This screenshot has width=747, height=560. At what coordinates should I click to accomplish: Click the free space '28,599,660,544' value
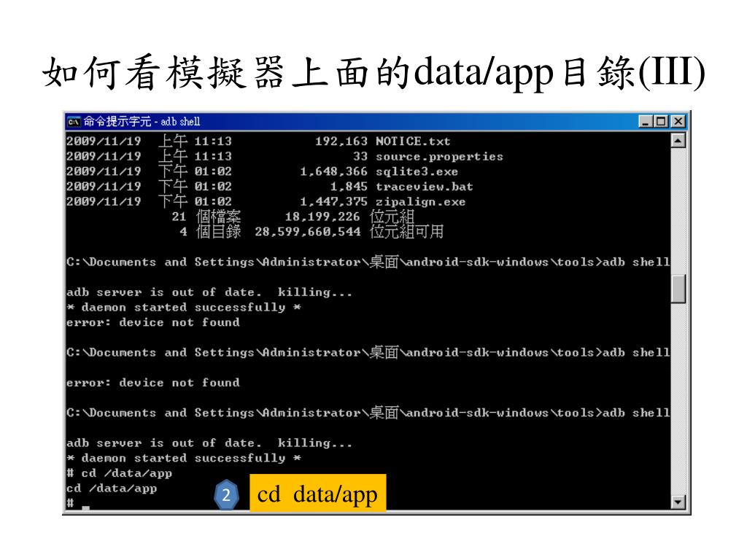pos(307,232)
